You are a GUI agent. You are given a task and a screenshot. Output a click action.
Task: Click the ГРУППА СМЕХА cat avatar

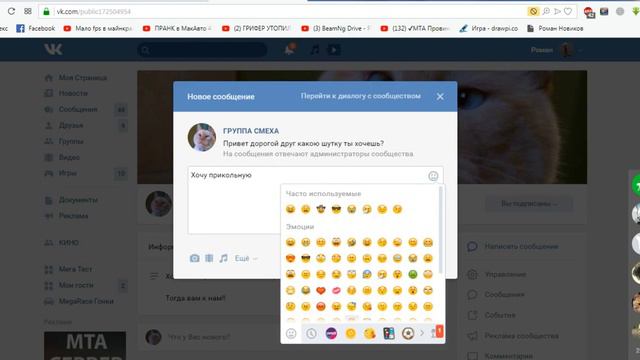tap(202, 137)
